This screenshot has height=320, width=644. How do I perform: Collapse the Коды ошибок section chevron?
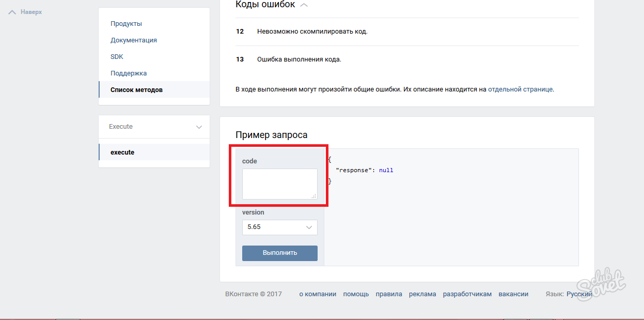304,5
